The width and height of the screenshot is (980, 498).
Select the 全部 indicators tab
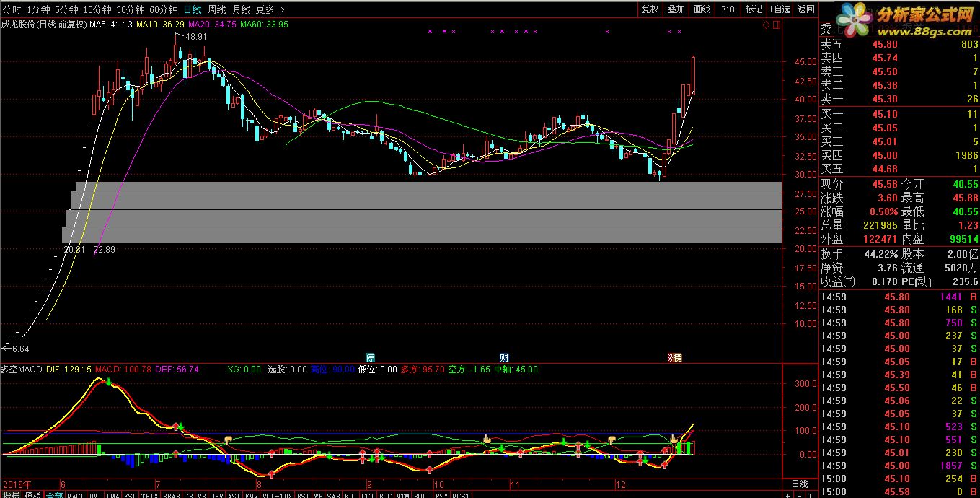[55, 494]
